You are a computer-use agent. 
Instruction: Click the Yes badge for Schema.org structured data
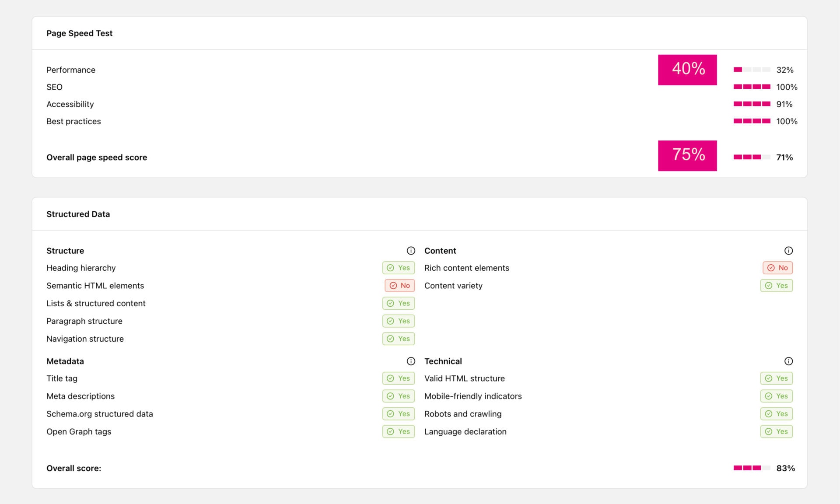398,414
